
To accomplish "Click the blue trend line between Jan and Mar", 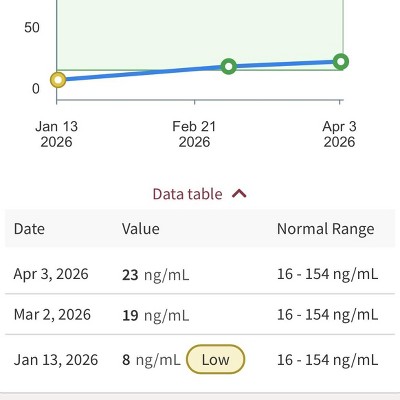I will [x=143, y=73].
